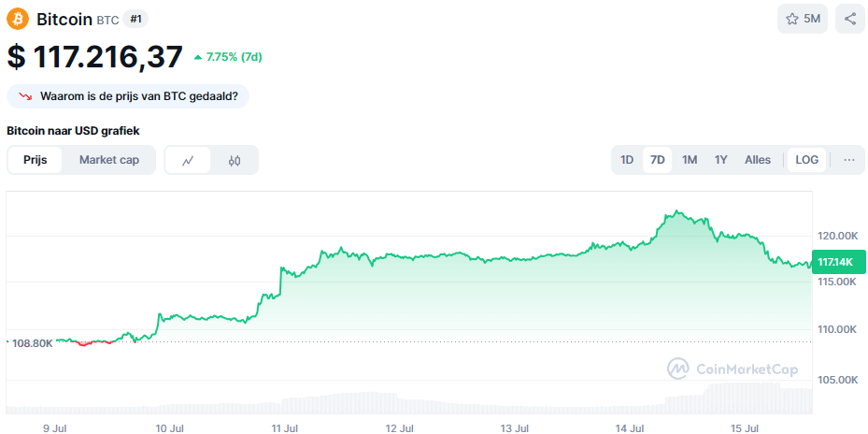Screen dimensions: 868x434
Task: Click the 12 Jul date label
Action: 400,428
